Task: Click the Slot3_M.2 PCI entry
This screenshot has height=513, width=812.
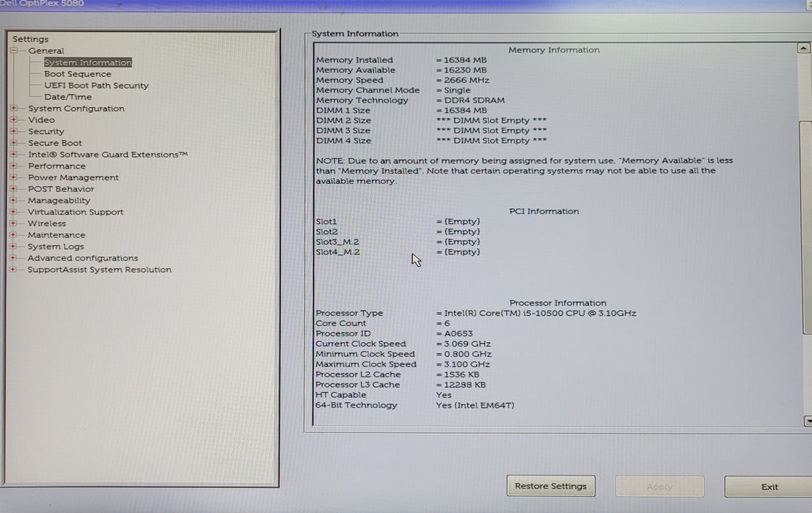Action: [x=398, y=242]
